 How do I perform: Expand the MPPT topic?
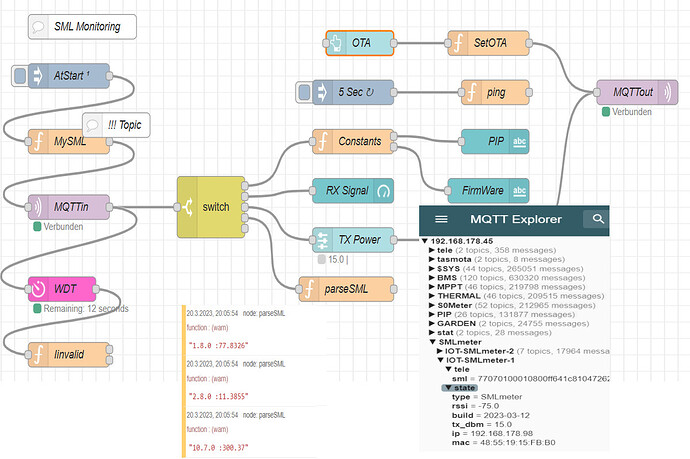pos(432,287)
